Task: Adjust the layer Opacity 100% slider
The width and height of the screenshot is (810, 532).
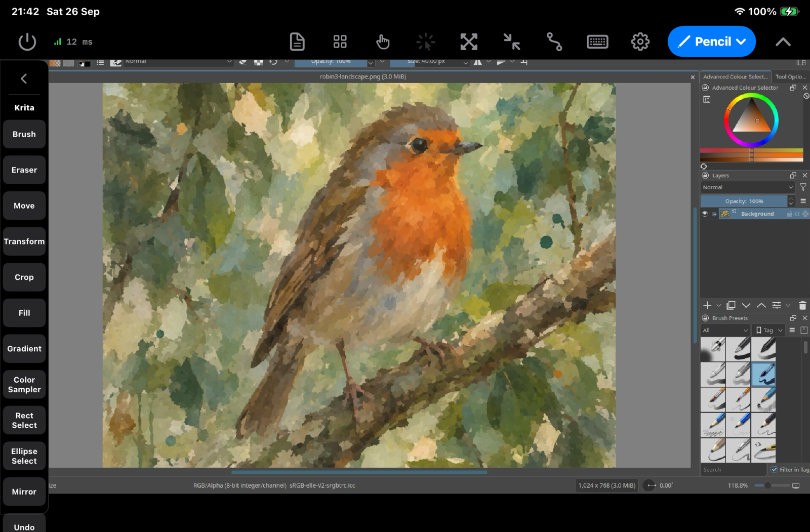Action: pyautogui.click(x=744, y=201)
